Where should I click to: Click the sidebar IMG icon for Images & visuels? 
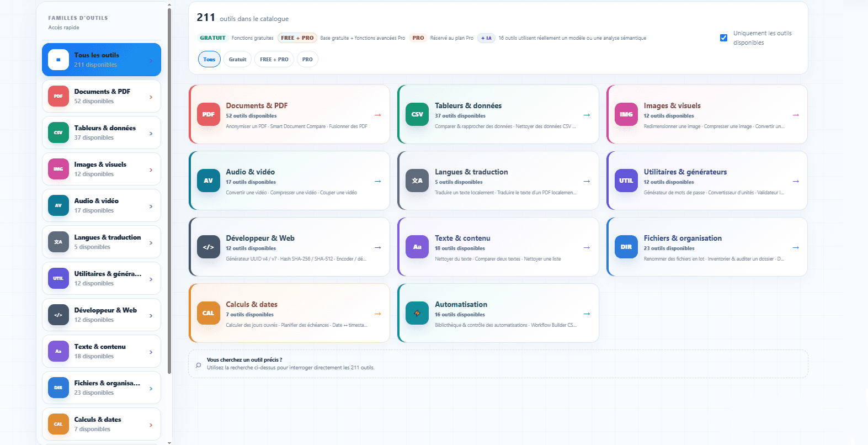click(x=58, y=169)
